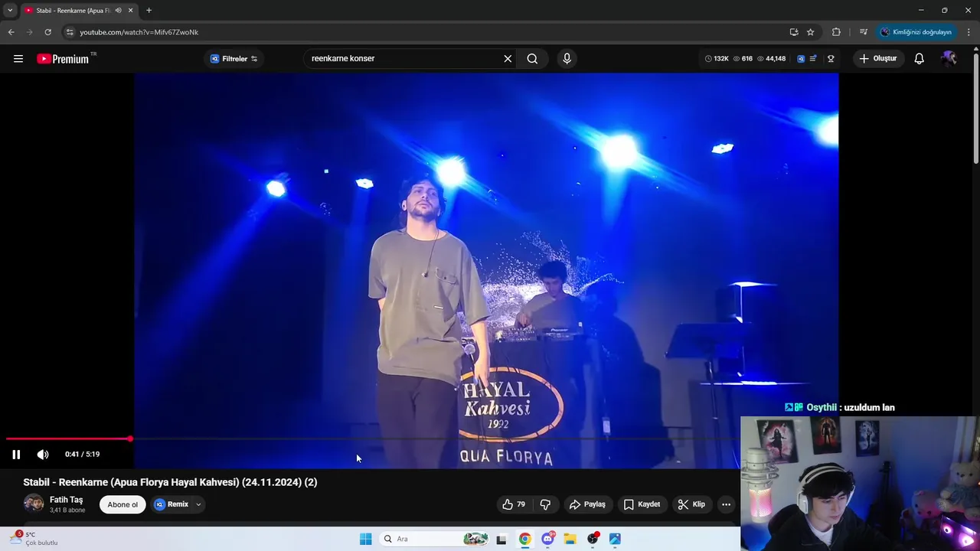Open Chrome from the taskbar
This screenshot has height=551, width=980.
(x=524, y=539)
